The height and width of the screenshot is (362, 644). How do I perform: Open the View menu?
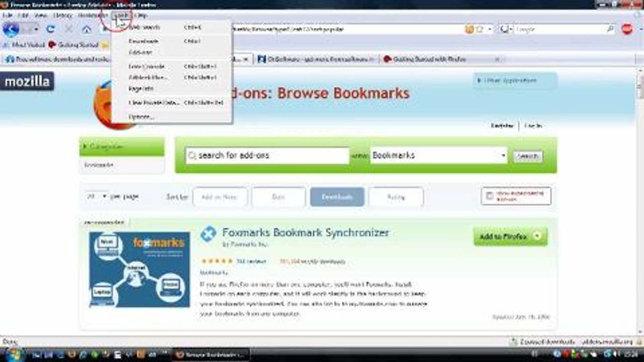[x=40, y=16]
